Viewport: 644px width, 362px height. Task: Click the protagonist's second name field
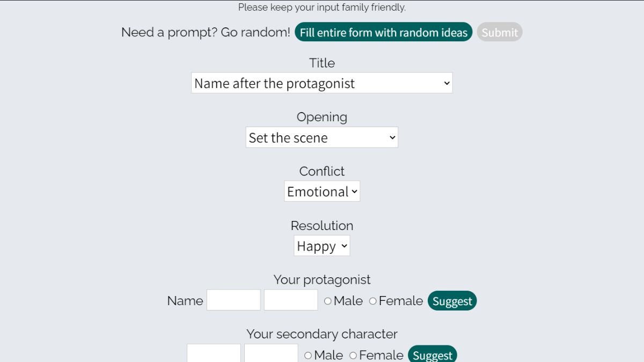coord(290,299)
